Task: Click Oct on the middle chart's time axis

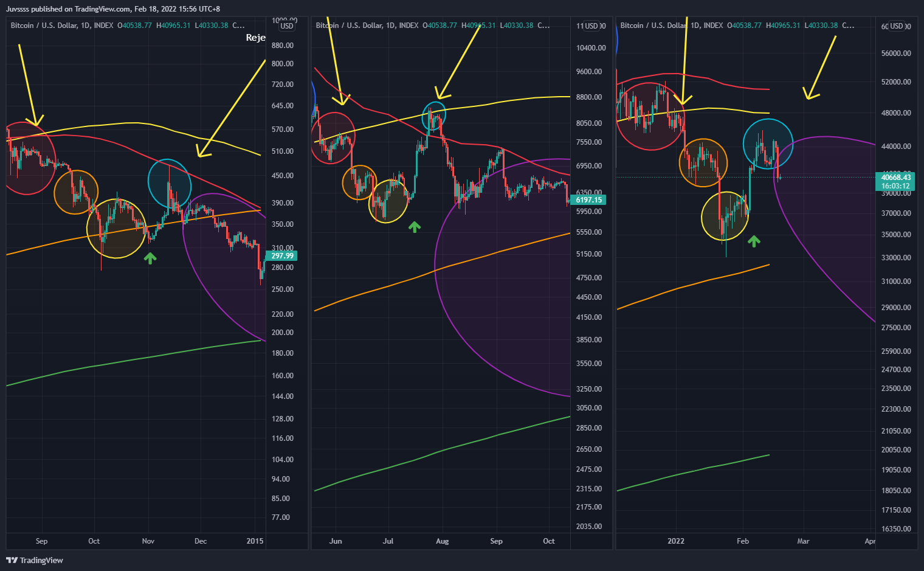Action: pyautogui.click(x=549, y=541)
